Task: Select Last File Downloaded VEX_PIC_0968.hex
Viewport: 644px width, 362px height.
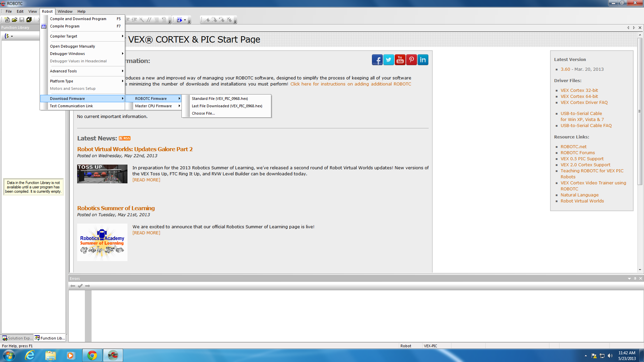Action: click(227, 106)
